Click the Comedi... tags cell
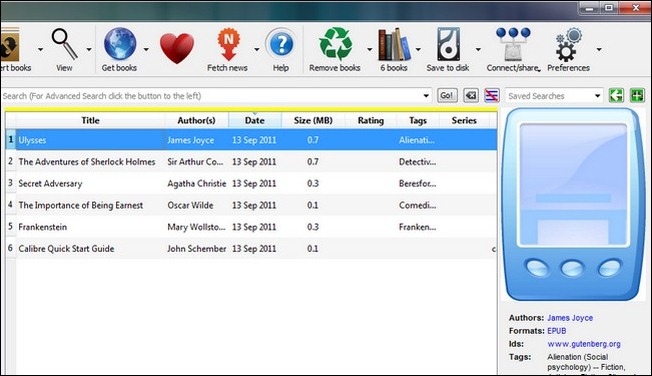 coord(417,205)
